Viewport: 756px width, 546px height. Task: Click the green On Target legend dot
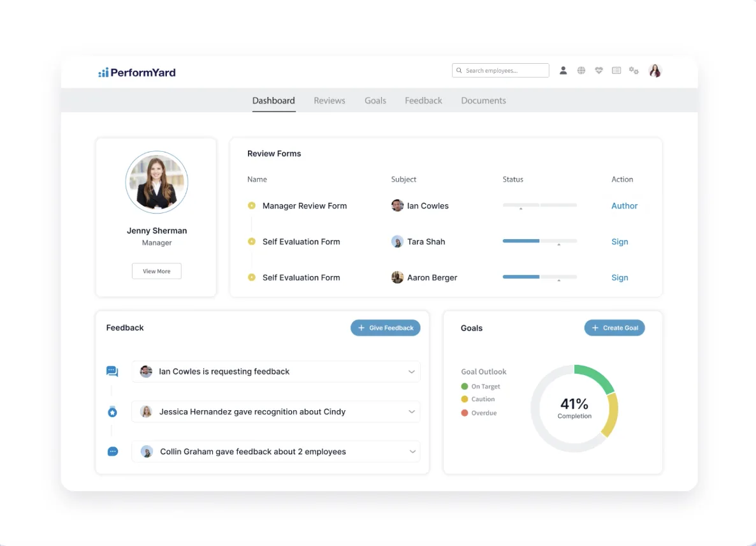point(464,387)
